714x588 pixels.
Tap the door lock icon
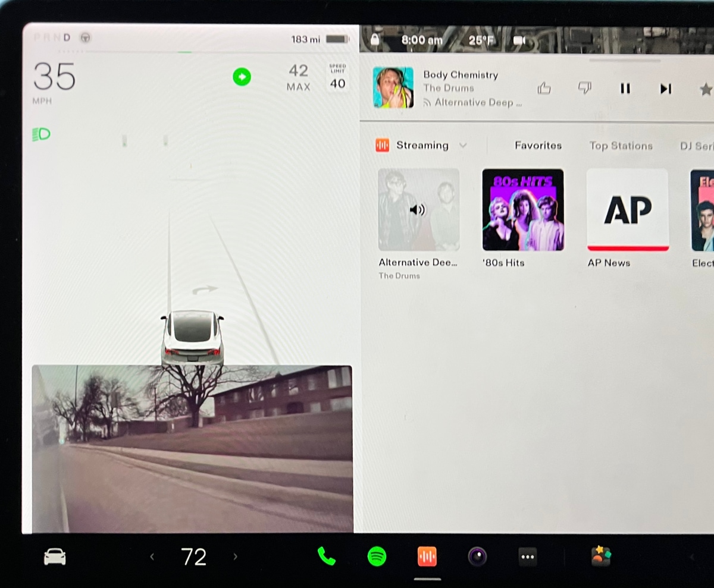click(374, 40)
